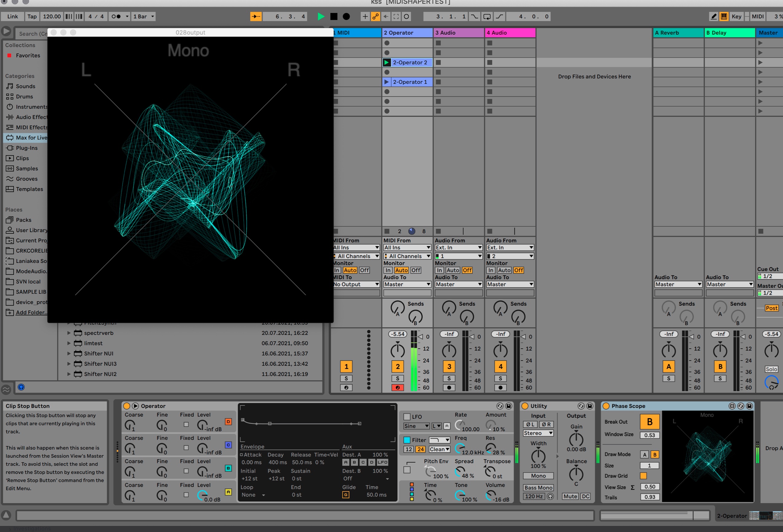Click the Tap tempo button

(32, 17)
